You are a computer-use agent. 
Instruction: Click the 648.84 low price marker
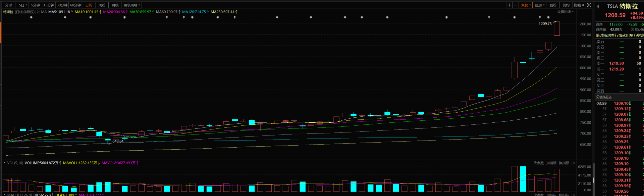pyautogui.click(x=118, y=141)
